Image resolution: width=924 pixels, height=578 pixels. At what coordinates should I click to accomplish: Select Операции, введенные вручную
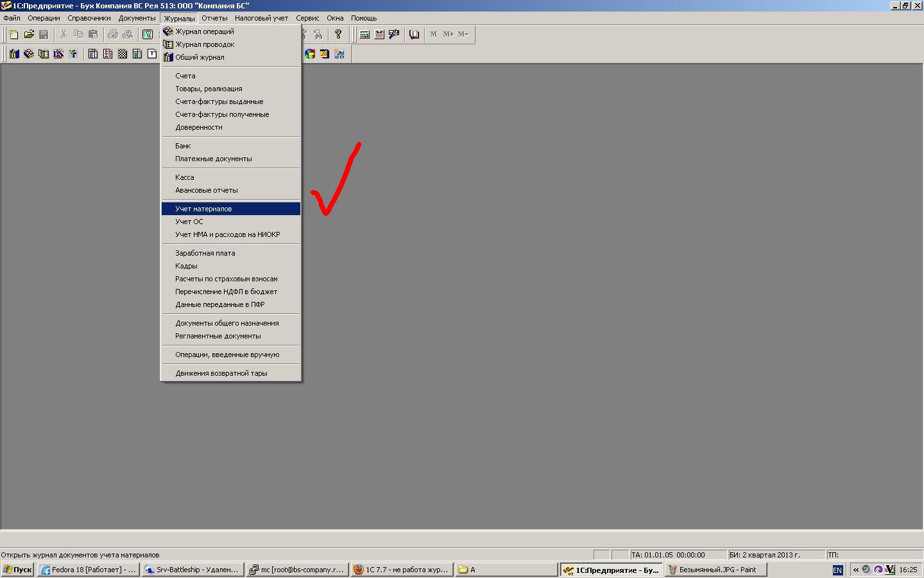231,355
